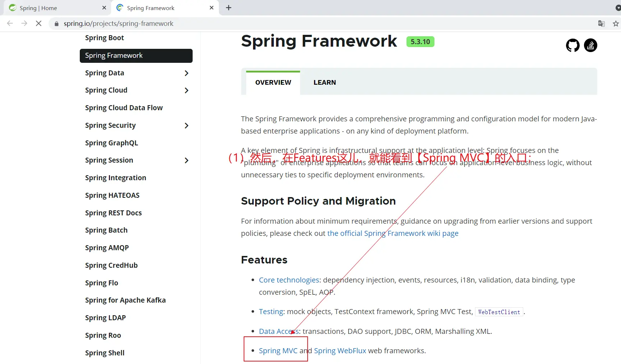
Task: Close the Spring | Home tab
Action: click(x=104, y=8)
